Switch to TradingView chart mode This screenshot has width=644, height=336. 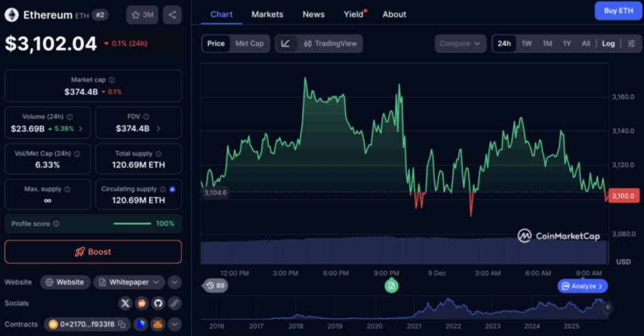click(x=330, y=43)
